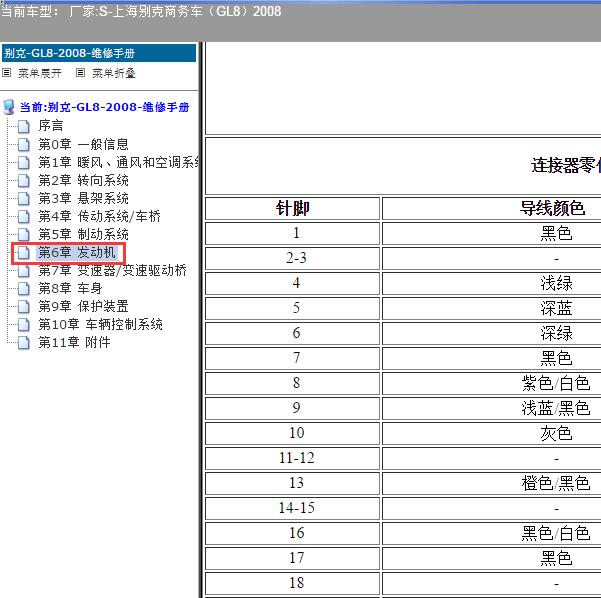Click pin cell 14-15
The height and width of the screenshot is (598, 601).
pyautogui.click(x=292, y=508)
